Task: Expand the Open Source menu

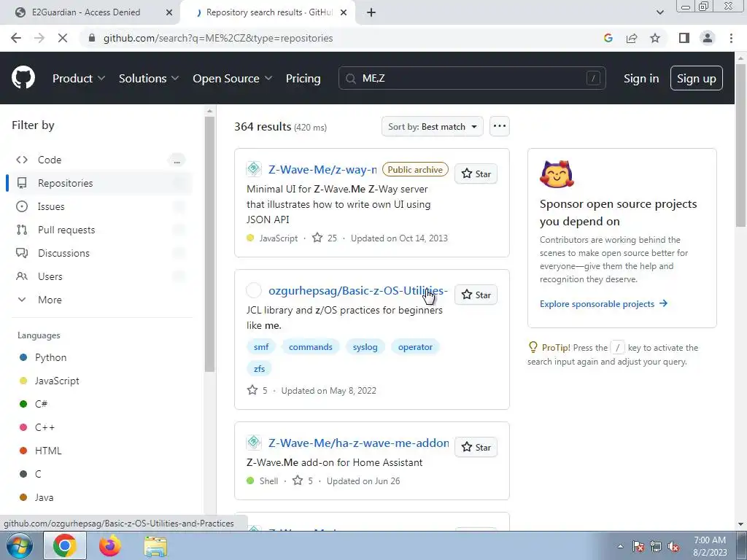Action: pos(233,79)
